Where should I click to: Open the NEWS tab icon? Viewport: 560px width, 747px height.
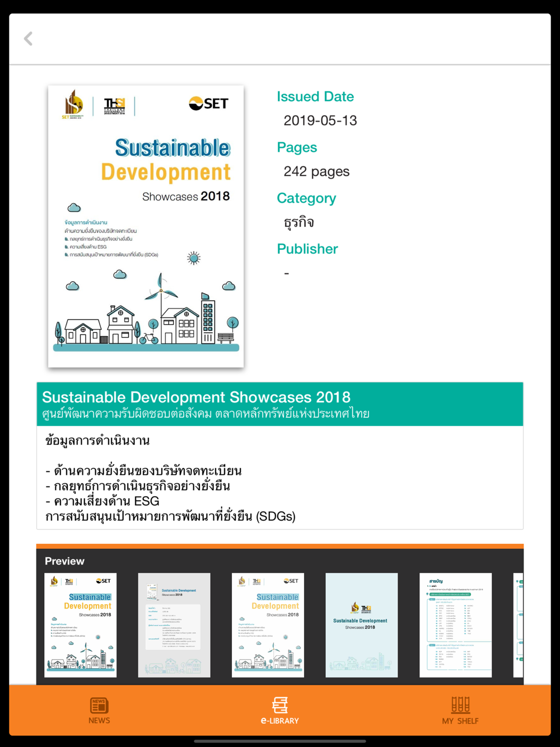(x=99, y=705)
